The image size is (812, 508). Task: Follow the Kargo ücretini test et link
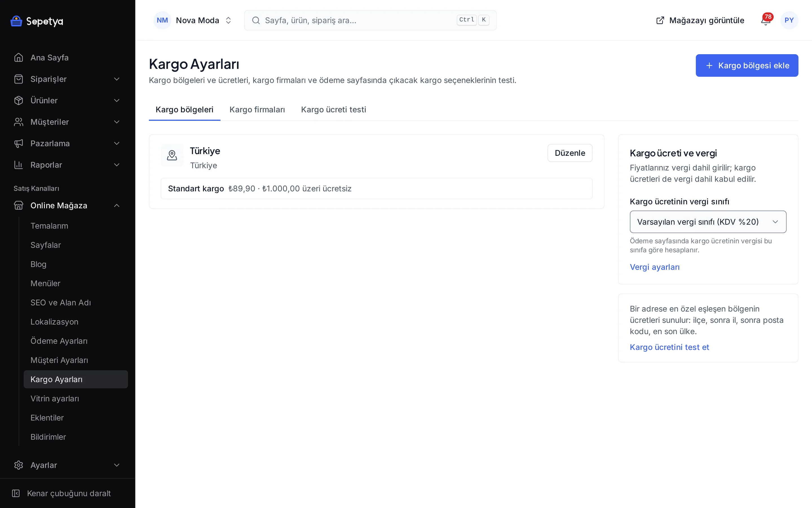click(669, 347)
